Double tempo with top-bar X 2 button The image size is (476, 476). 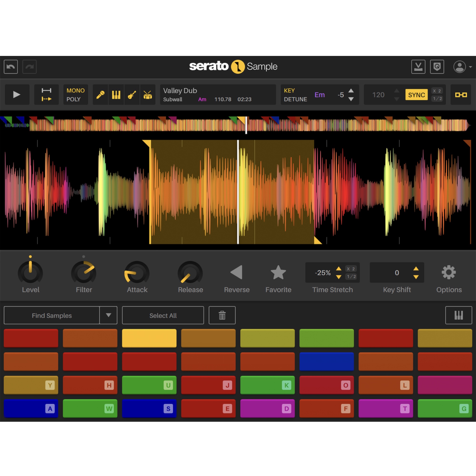[437, 91]
